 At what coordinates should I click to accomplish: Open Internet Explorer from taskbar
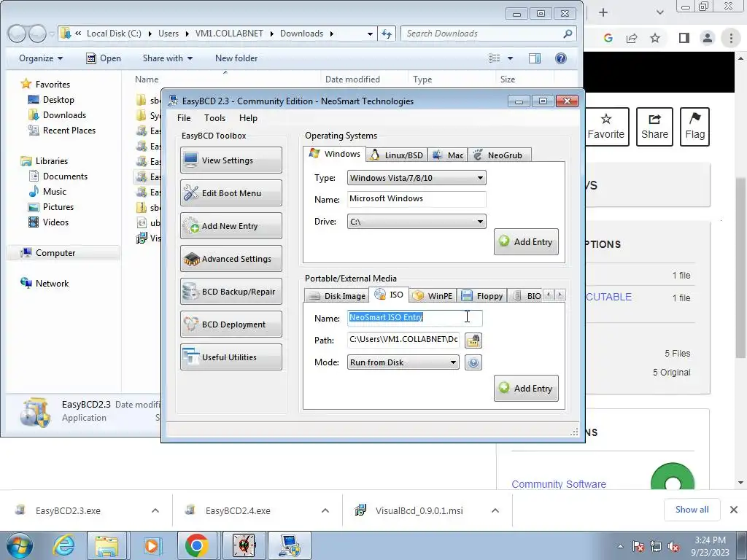(64, 545)
